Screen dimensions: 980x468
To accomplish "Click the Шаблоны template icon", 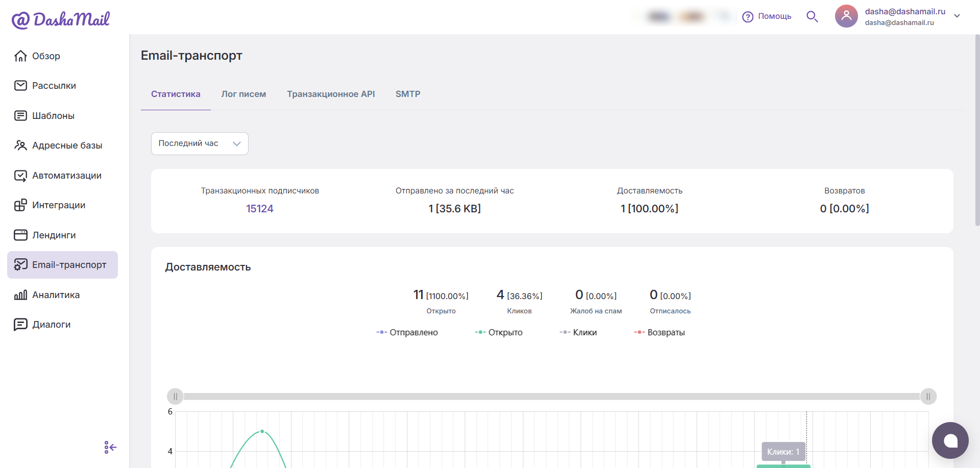I will click(x=20, y=116).
